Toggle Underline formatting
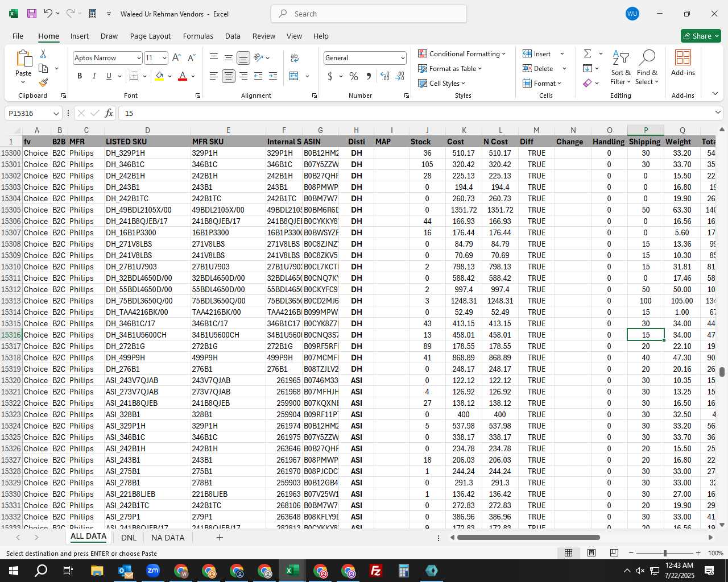Viewport: 728px width, 582px height. (109, 76)
